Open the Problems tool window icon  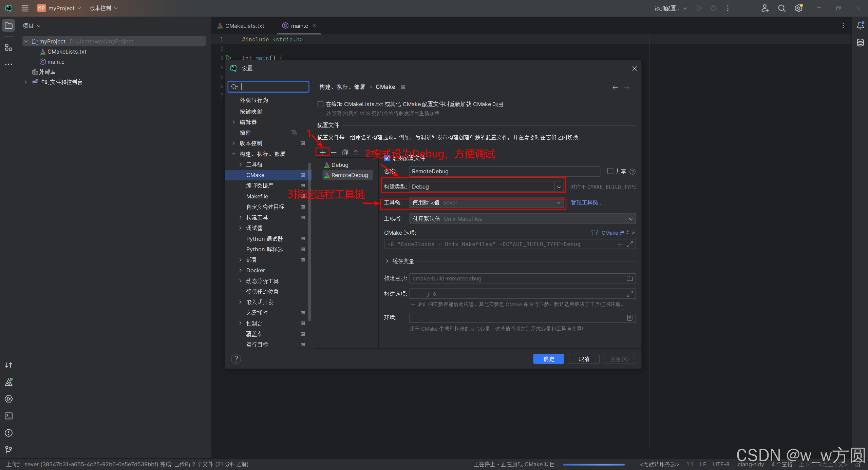click(9, 433)
